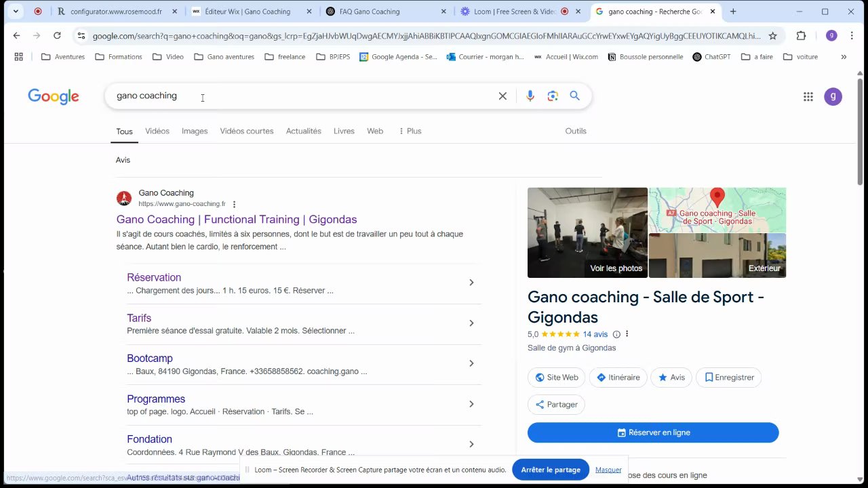Open the map thumbnail of Gigondas
The image size is (868, 488).
pyautogui.click(x=717, y=210)
